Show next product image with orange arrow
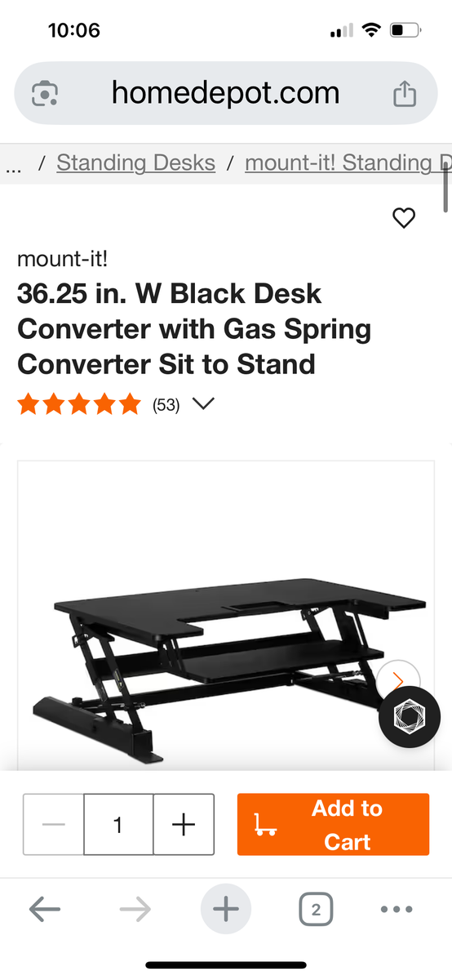 398,681
